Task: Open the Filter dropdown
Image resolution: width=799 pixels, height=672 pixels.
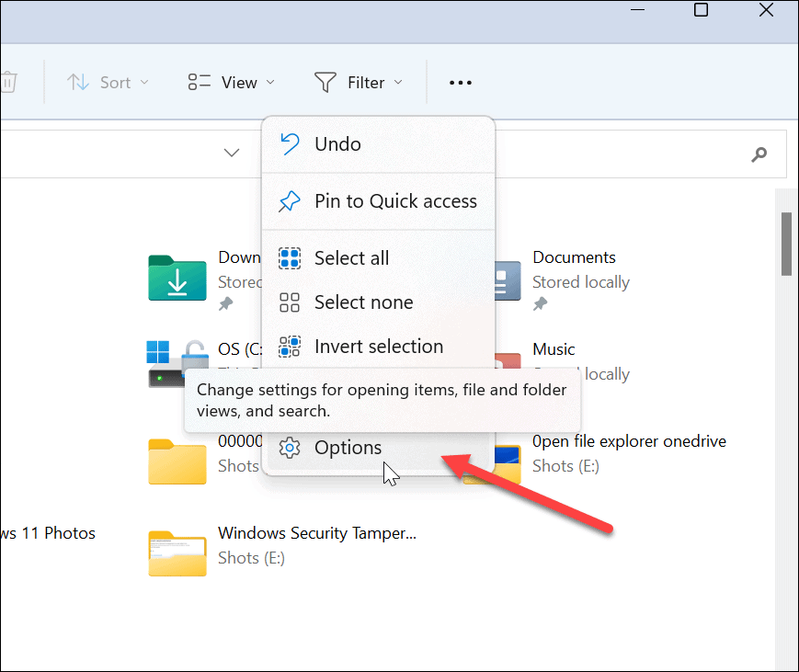Action: (359, 82)
